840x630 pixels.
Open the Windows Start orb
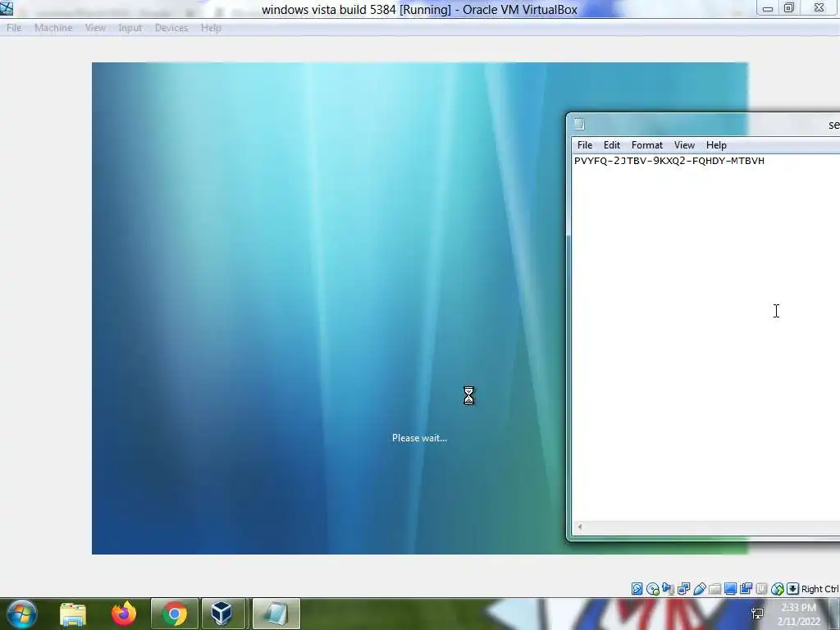click(x=21, y=614)
